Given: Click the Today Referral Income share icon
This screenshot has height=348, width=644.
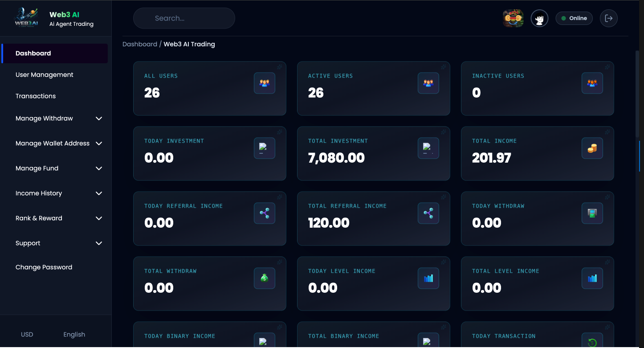Looking at the screenshot, I should coord(265,213).
